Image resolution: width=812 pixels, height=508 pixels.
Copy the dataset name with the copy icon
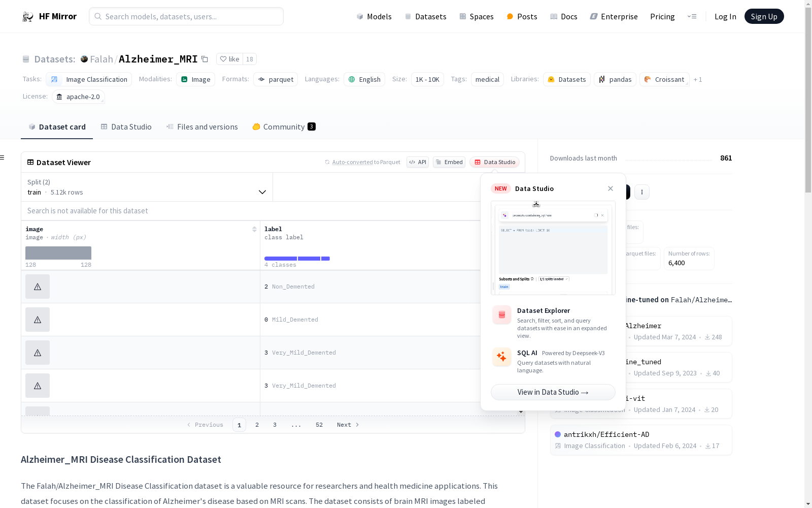click(x=205, y=59)
